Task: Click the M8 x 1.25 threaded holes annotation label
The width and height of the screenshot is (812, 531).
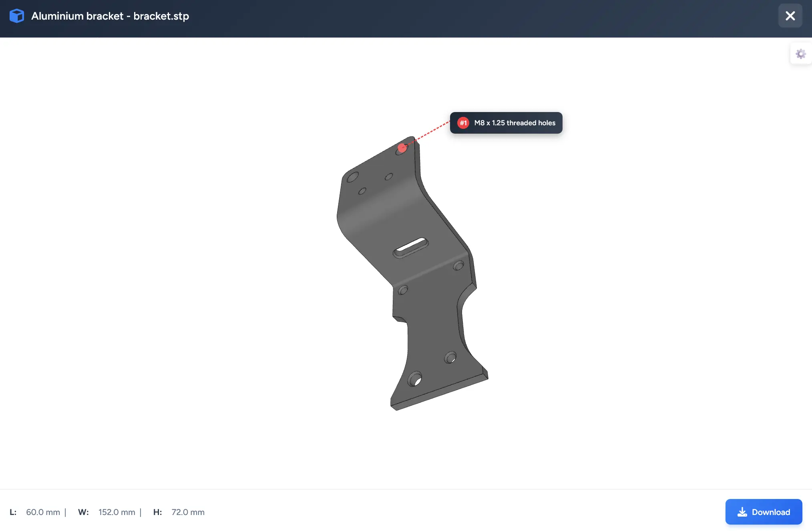Action: pyautogui.click(x=515, y=123)
